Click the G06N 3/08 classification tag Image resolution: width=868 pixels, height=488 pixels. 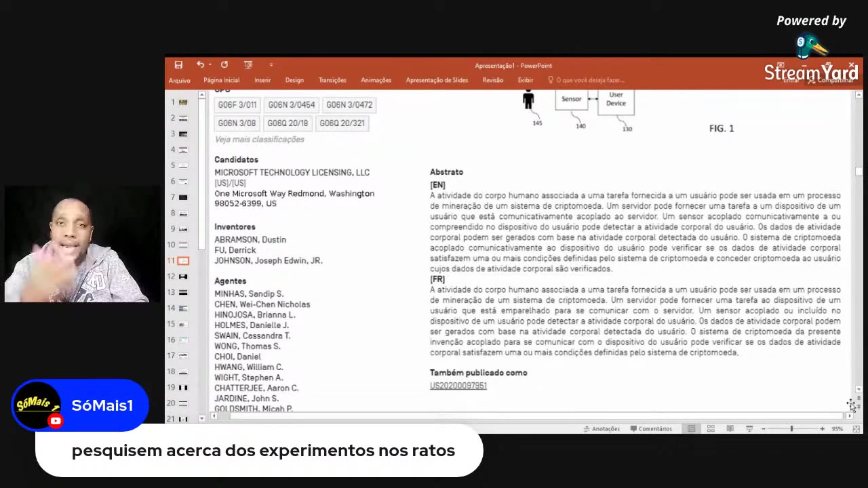click(x=237, y=123)
